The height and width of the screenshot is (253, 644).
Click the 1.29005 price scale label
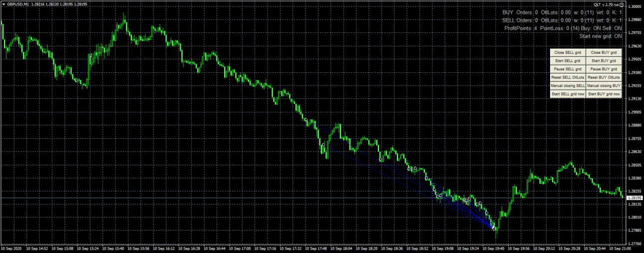click(634, 112)
